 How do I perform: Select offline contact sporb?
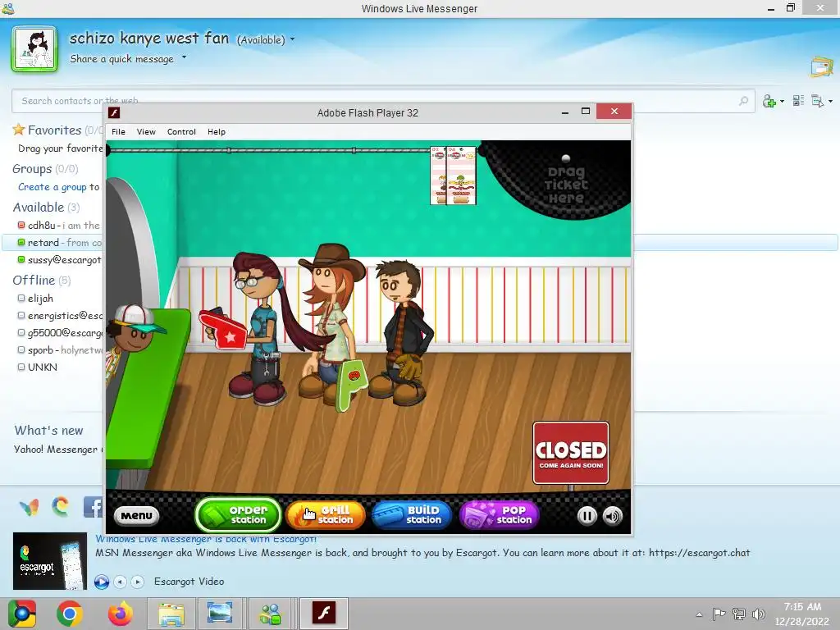40,349
